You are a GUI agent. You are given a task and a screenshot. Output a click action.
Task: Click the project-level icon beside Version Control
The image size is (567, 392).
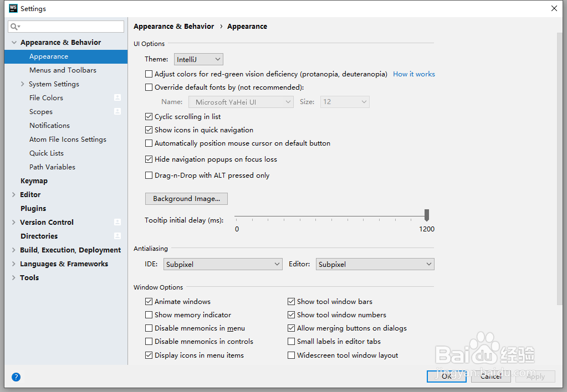click(x=118, y=222)
